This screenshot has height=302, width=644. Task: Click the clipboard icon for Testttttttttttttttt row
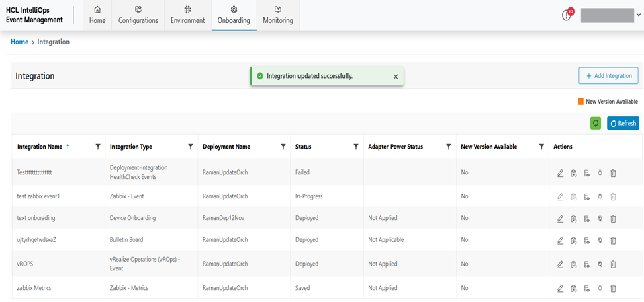pyautogui.click(x=573, y=174)
